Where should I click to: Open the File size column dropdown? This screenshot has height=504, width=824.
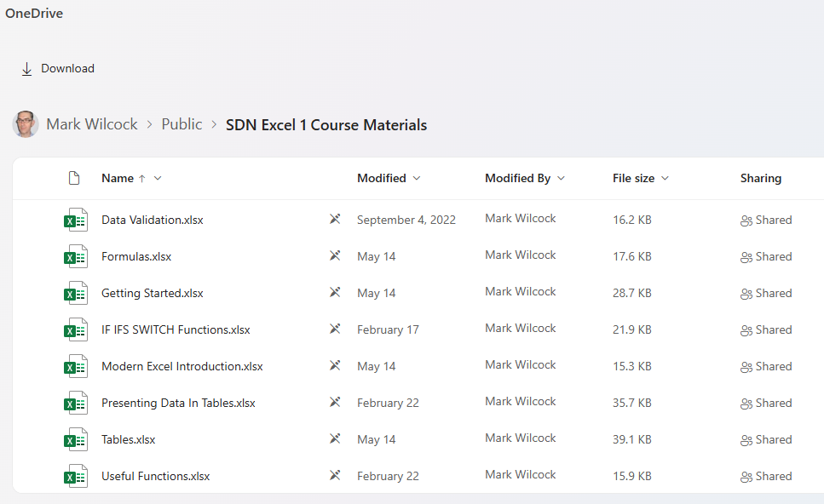[665, 178]
